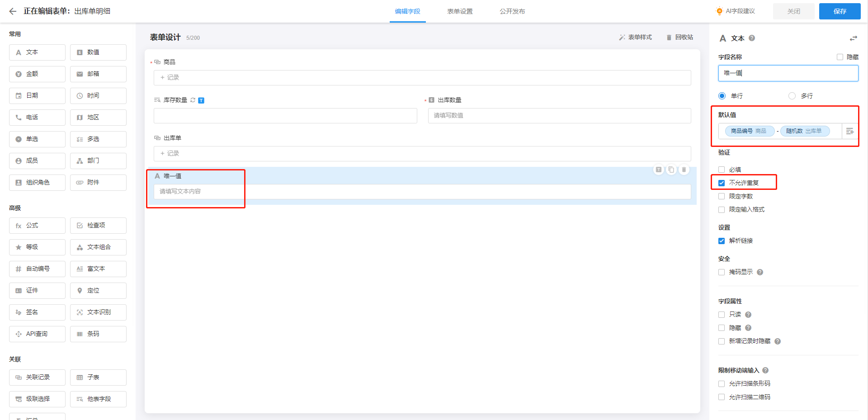Click the help icon beside 掩码显示
The width and height of the screenshot is (868, 420).
[x=760, y=272]
